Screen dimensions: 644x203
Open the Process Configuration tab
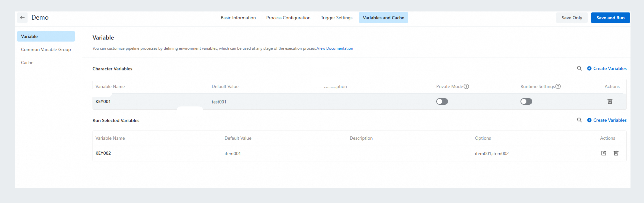click(288, 18)
